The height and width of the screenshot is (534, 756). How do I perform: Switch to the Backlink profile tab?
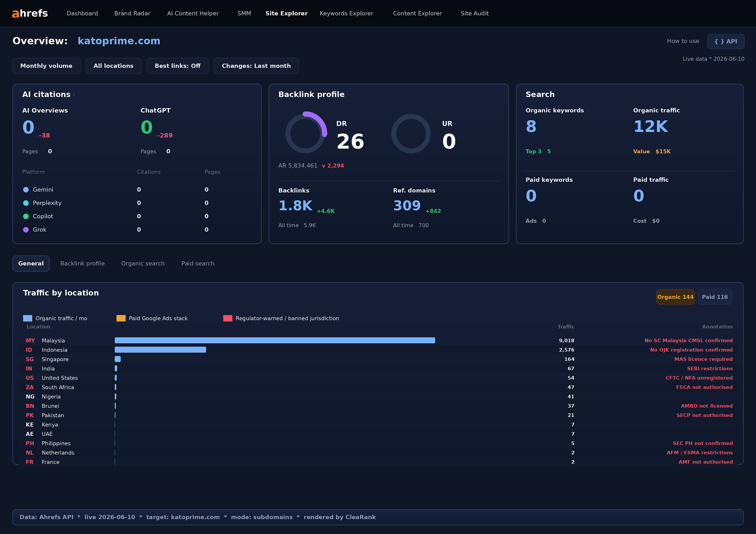(82, 263)
